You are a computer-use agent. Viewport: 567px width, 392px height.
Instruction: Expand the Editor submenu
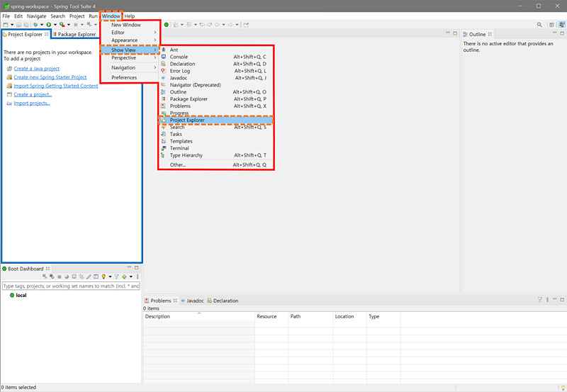click(130, 33)
